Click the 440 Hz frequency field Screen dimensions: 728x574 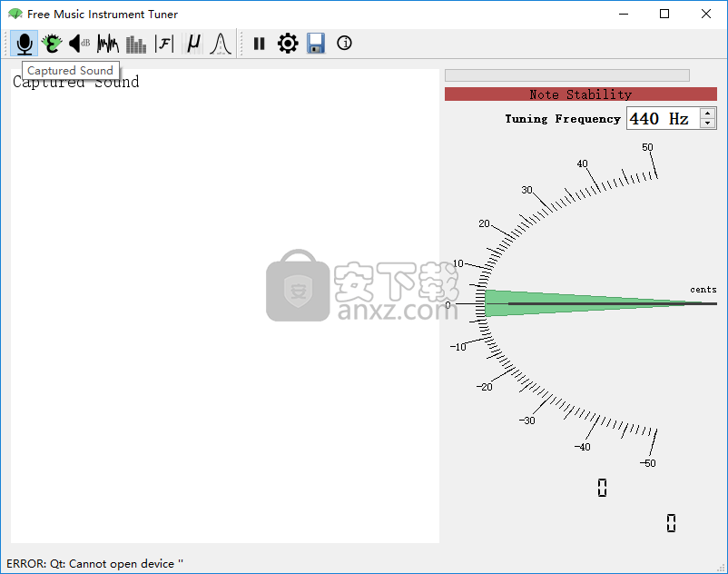(663, 118)
